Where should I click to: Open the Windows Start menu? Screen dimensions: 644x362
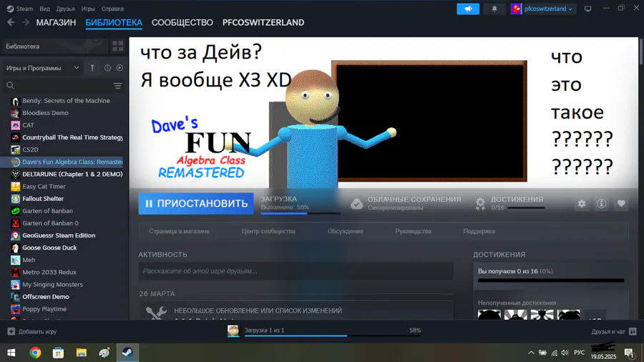coord(11,353)
